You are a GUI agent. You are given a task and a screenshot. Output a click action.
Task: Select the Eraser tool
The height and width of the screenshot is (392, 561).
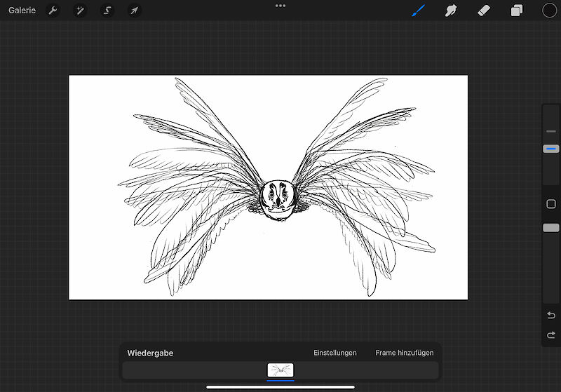(x=484, y=11)
